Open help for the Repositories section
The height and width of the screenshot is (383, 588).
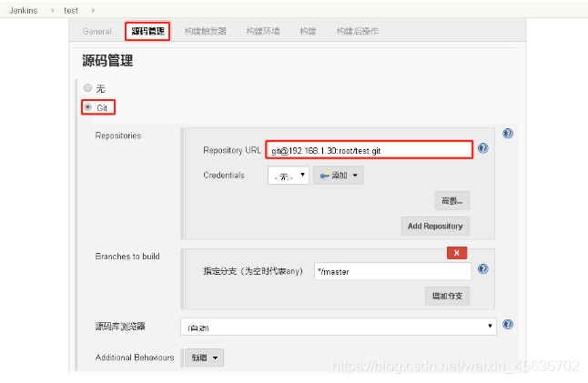tap(508, 134)
